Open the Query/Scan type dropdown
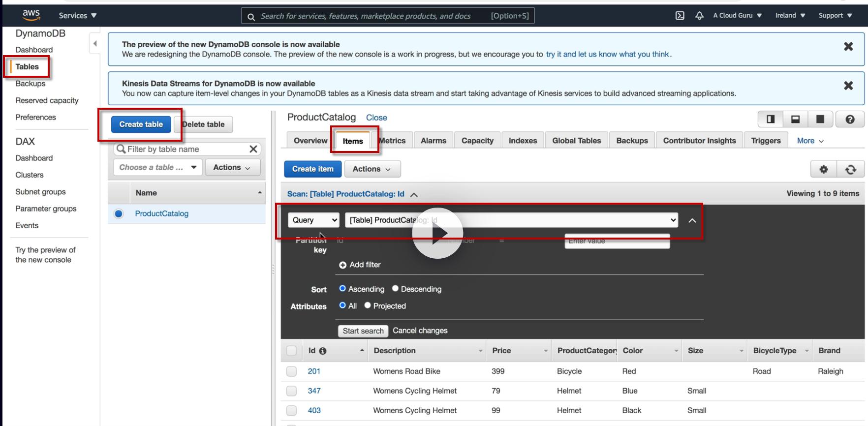 [x=313, y=220]
